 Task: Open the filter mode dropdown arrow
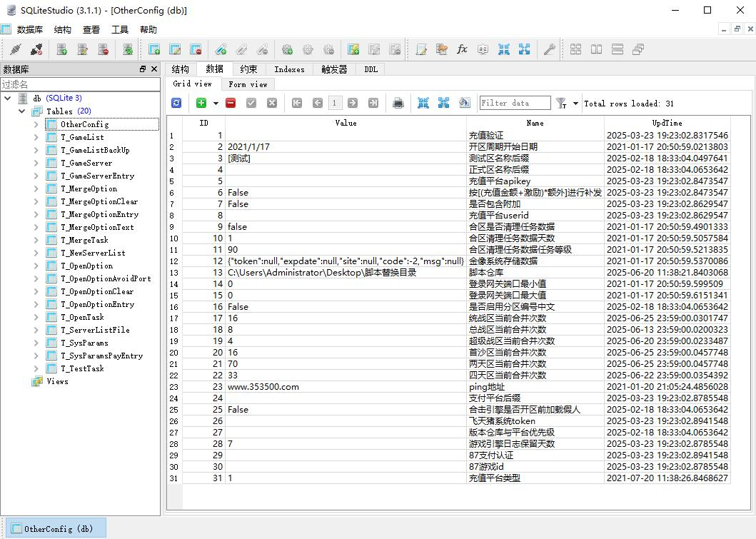(575, 104)
